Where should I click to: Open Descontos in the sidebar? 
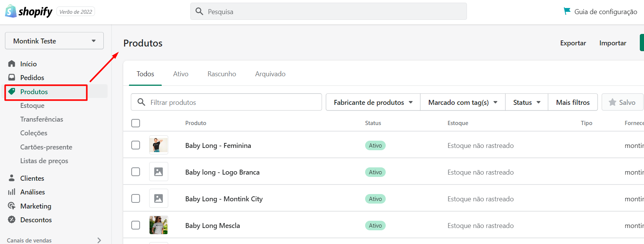pos(36,220)
